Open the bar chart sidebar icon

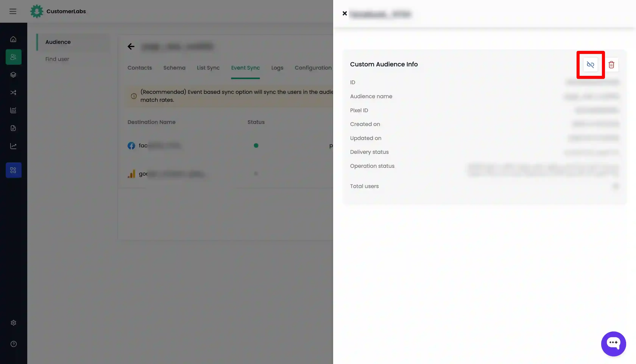(x=13, y=110)
